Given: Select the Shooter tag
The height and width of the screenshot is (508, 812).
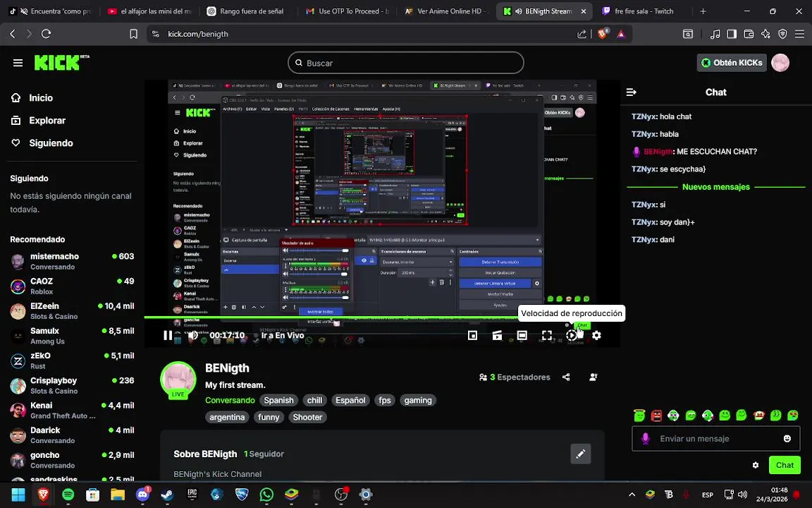Looking at the screenshot, I should [307, 417].
